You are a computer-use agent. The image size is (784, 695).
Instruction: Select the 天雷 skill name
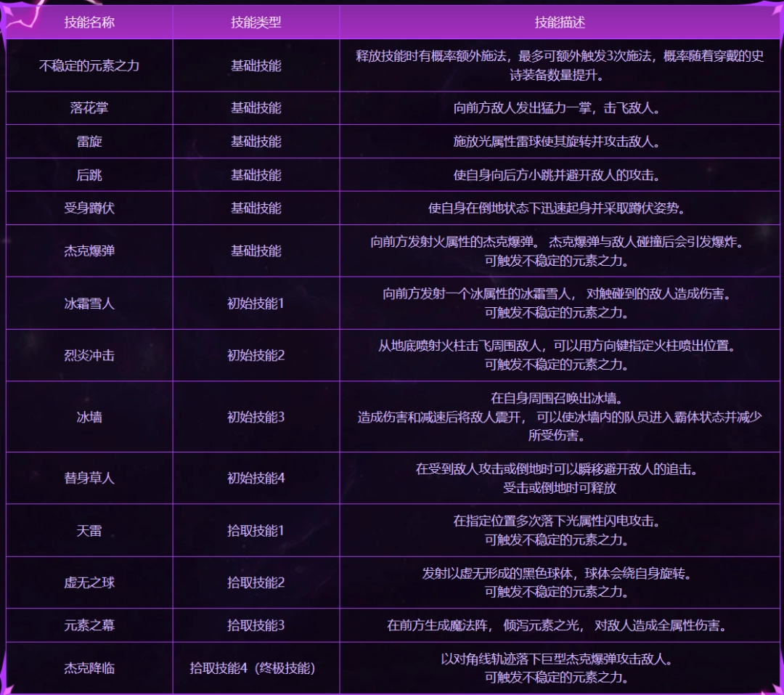(89, 531)
